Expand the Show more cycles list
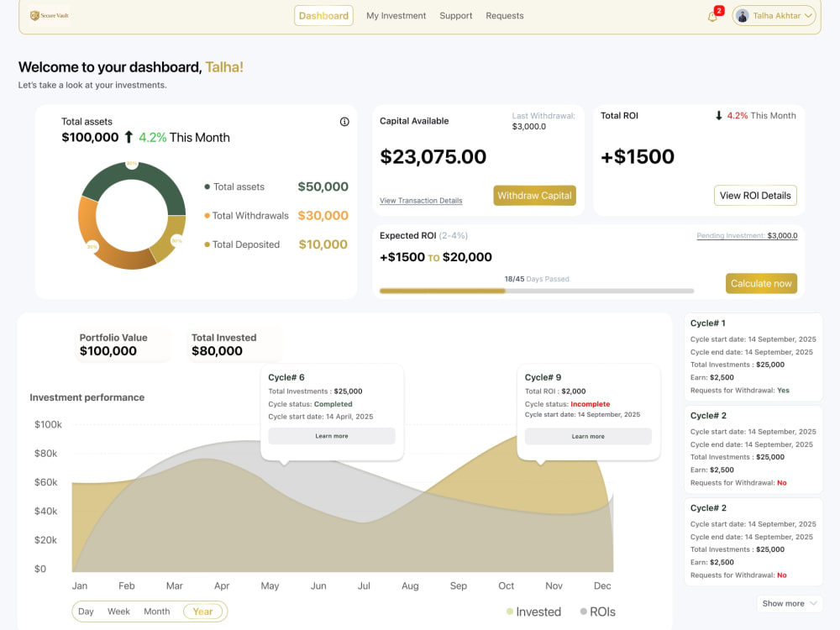 click(x=789, y=603)
